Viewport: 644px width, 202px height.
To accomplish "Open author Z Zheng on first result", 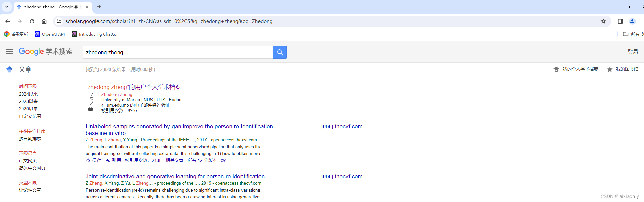I will pyautogui.click(x=94, y=140).
